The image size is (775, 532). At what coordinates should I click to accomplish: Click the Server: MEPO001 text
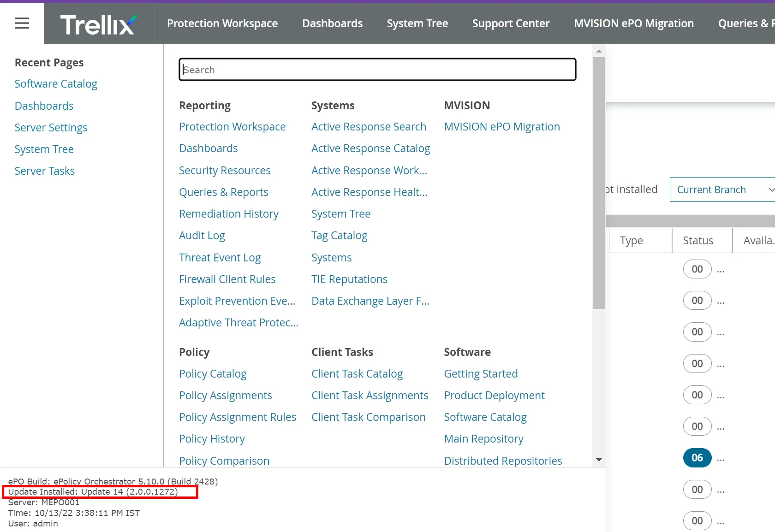pos(44,502)
